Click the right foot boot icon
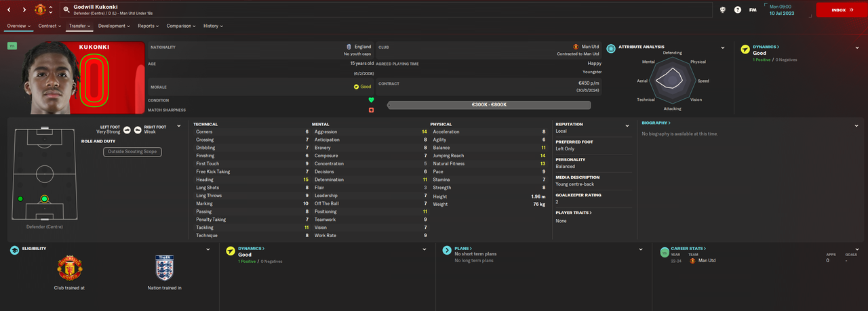Screen dimensions: 868x311 coord(137,129)
